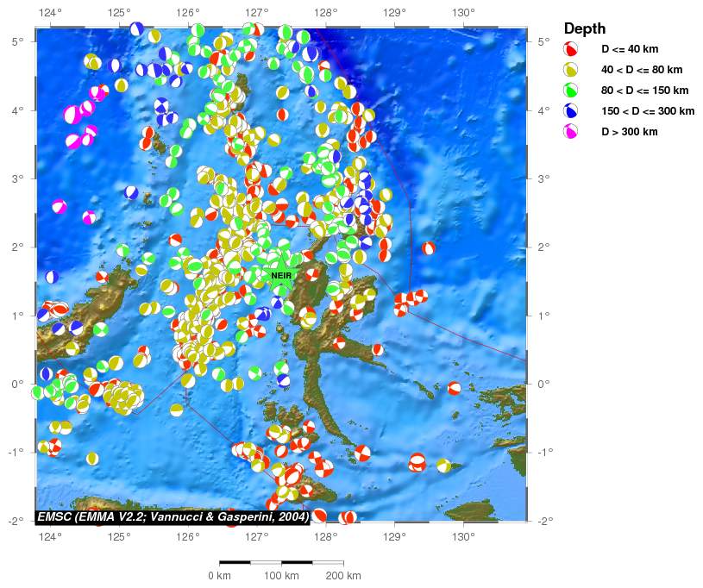The height and width of the screenshot is (588, 703).
Task: Select the "40 < D <= 80 km" legend label
Action: click(642, 69)
